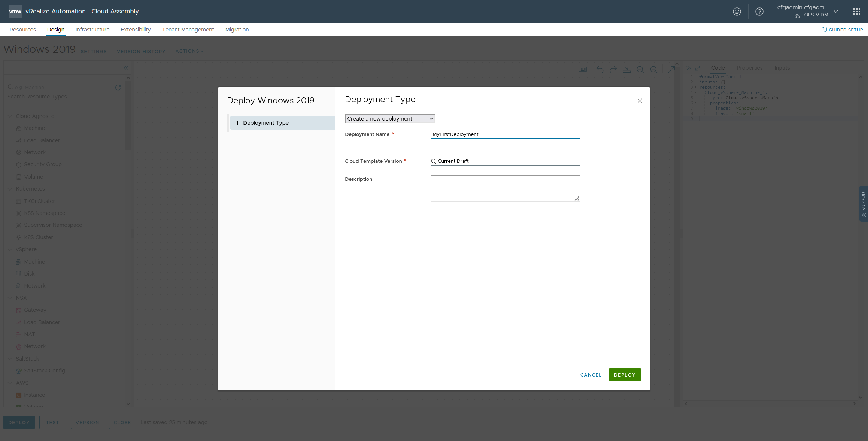The height and width of the screenshot is (441, 868).
Task: Click the collapse code panel double-arrow icon
Action: pyautogui.click(x=688, y=68)
